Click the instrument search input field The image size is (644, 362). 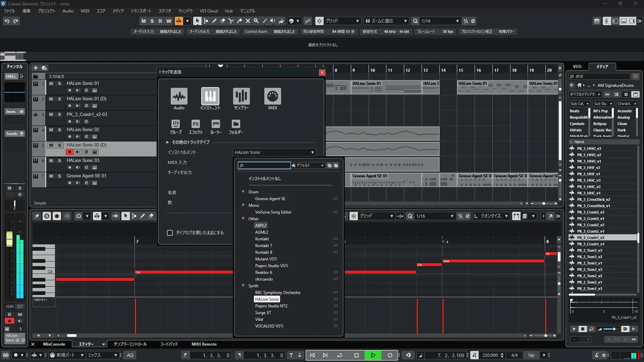[x=265, y=165]
